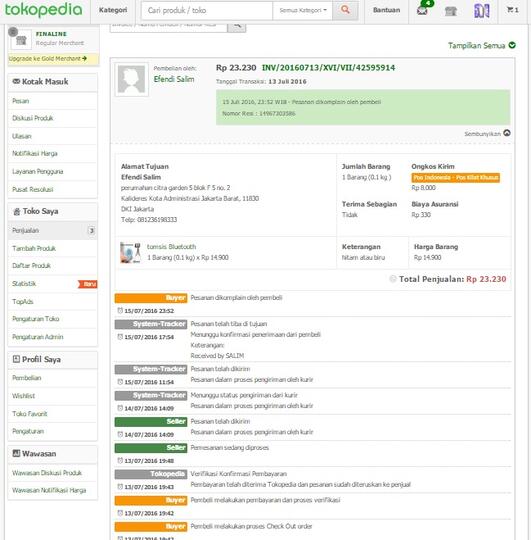Open the shop icon in header

coord(451,11)
